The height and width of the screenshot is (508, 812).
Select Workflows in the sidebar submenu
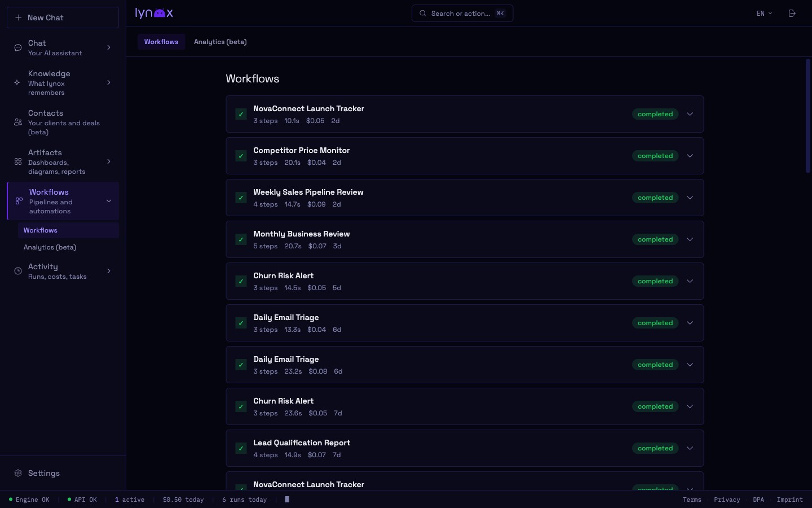[x=40, y=230]
